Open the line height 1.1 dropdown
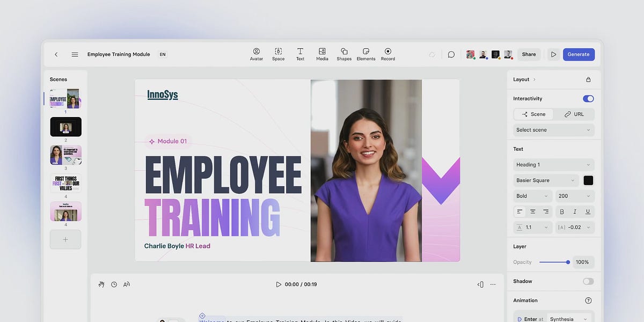This screenshot has height=322, width=644. tap(532, 227)
